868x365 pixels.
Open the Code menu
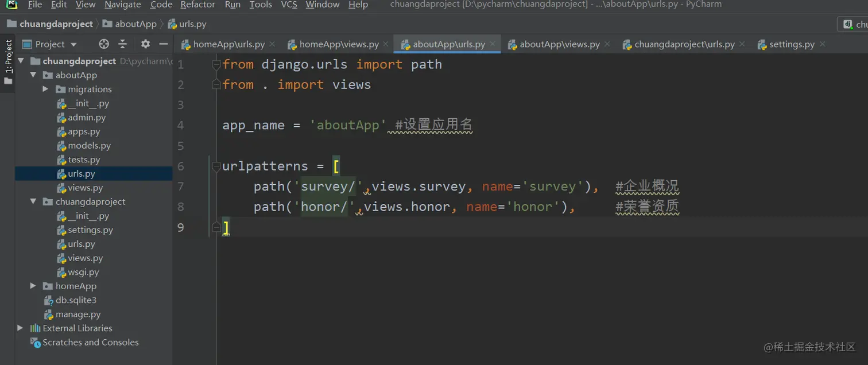tap(161, 5)
